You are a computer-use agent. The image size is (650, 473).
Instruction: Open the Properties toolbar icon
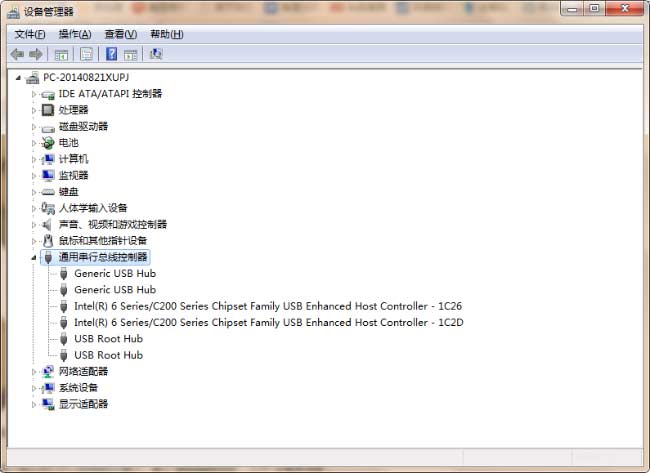pos(86,54)
